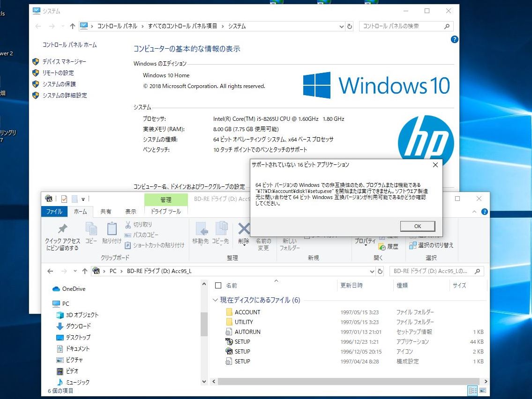Image resolution: width=532 pixels, height=399 pixels.
Task: Click Copy to ribbon button
Action: tap(221, 233)
